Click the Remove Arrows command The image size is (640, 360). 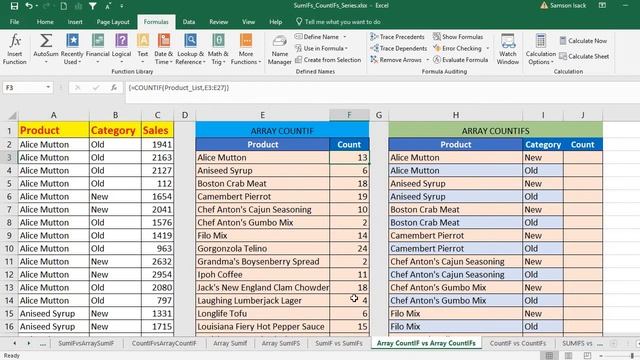(x=396, y=60)
